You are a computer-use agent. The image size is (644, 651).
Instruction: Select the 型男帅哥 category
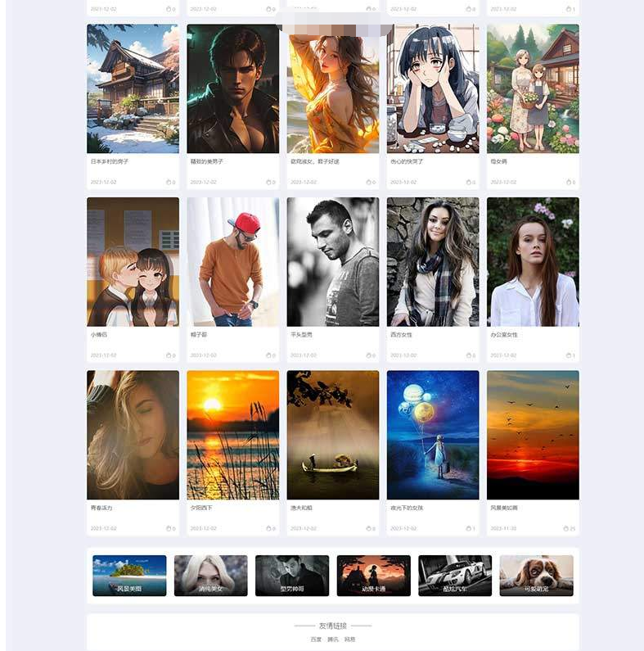tap(292, 576)
